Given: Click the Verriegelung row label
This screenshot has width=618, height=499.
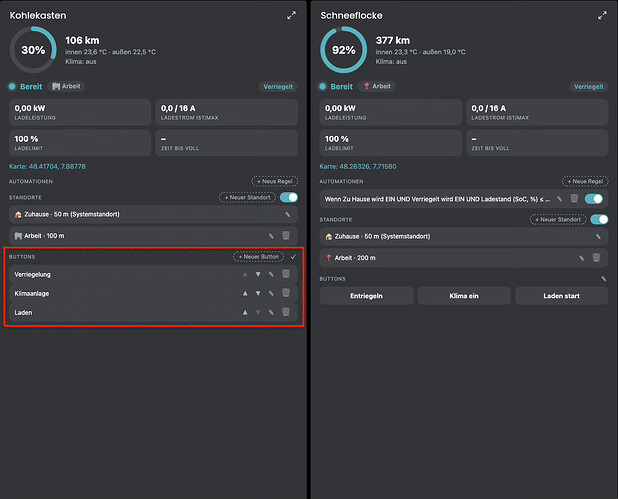Looking at the screenshot, I should coord(32,274).
